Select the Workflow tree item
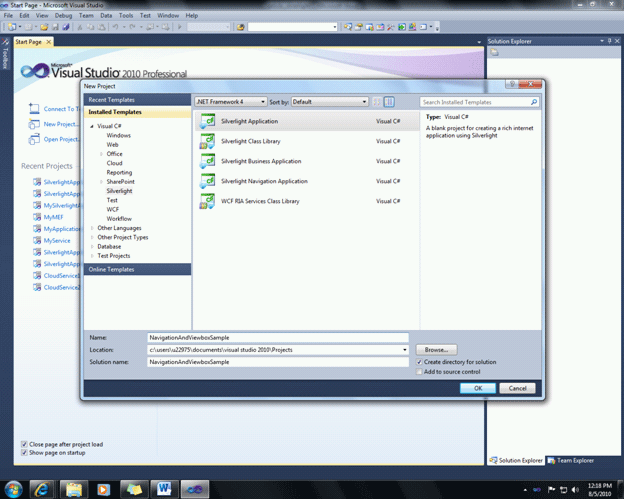The width and height of the screenshot is (624, 499). point(119,219)
